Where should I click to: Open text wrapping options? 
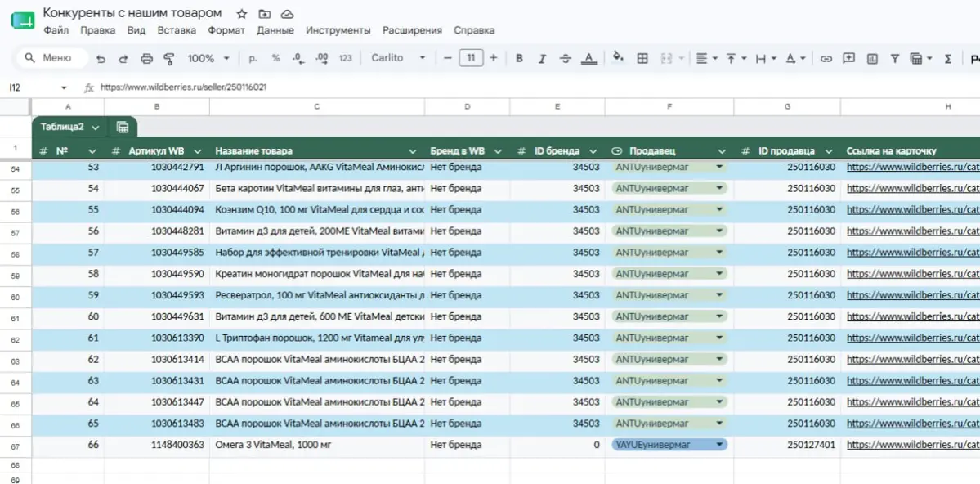tap(766, 58)
